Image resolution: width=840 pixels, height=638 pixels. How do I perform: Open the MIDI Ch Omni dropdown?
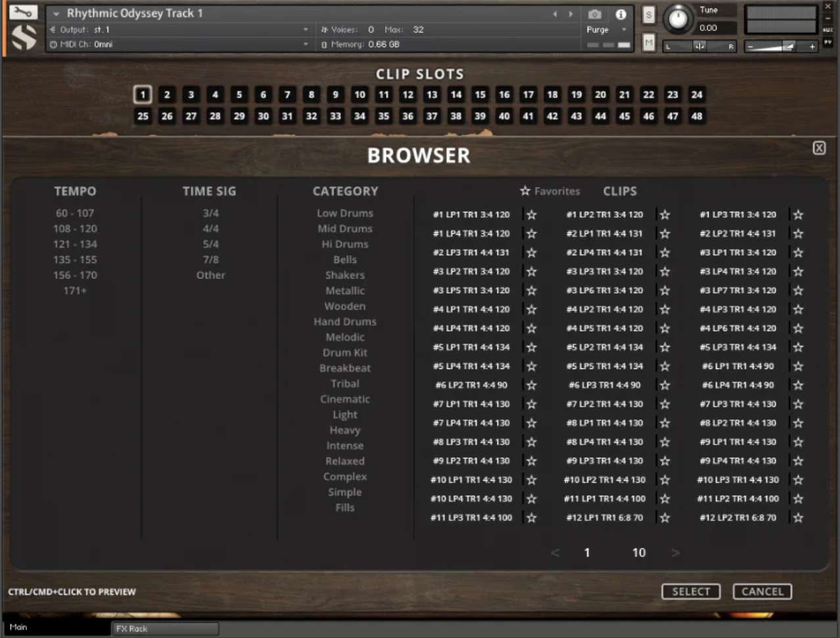pyautogui.click(x=177, y=44)
